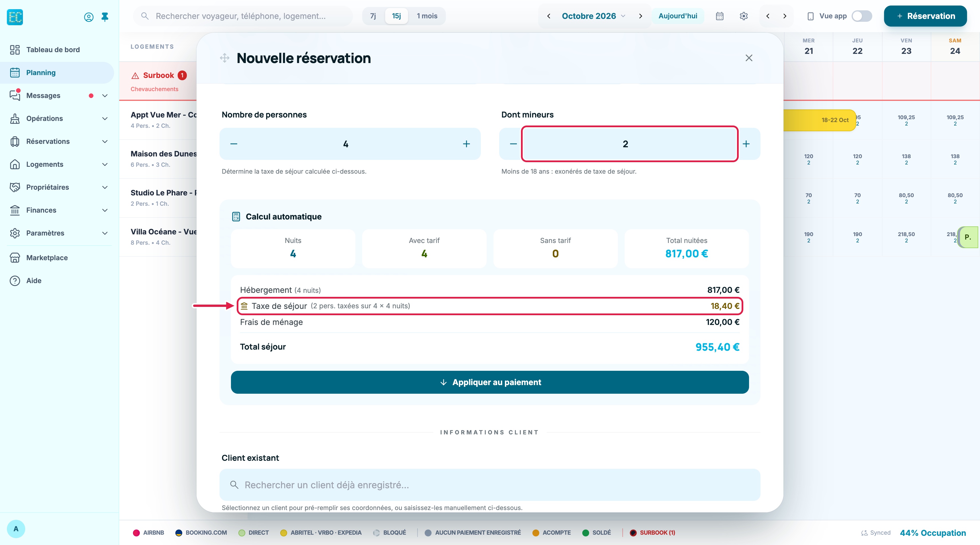Screen dimensions: 980x545
Task: Click the Opérations icon in sidebar
Action: (x=15, y=119)
